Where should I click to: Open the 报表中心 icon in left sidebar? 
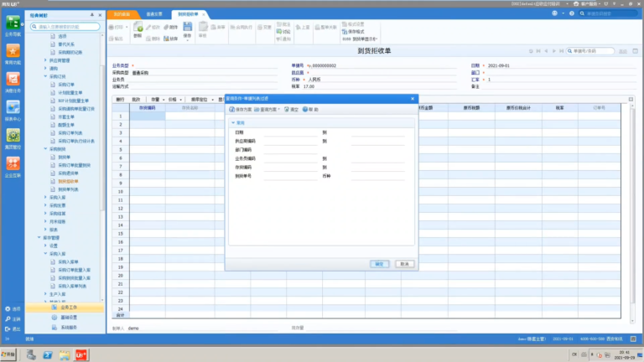point(13,107)
